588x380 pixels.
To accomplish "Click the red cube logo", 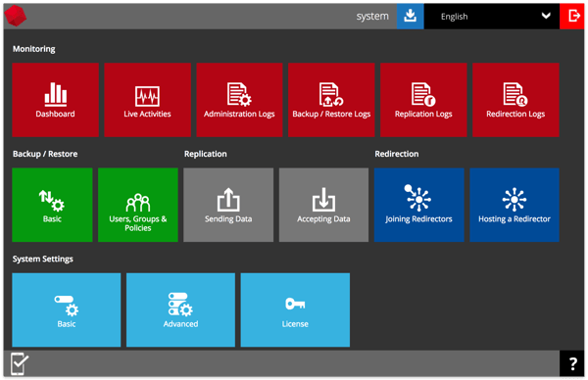I will click(16, 16).
